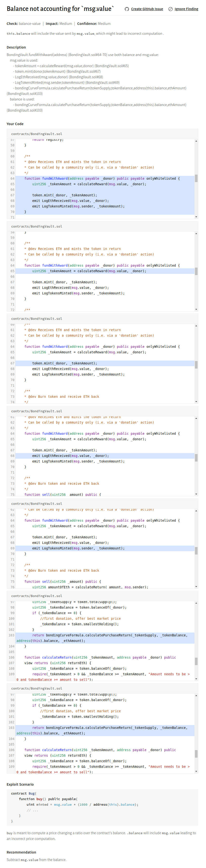This screenshot has height=868, width=206.
Task: Click scrollbar thumb in last code block
Action: [x=196, y=754]
